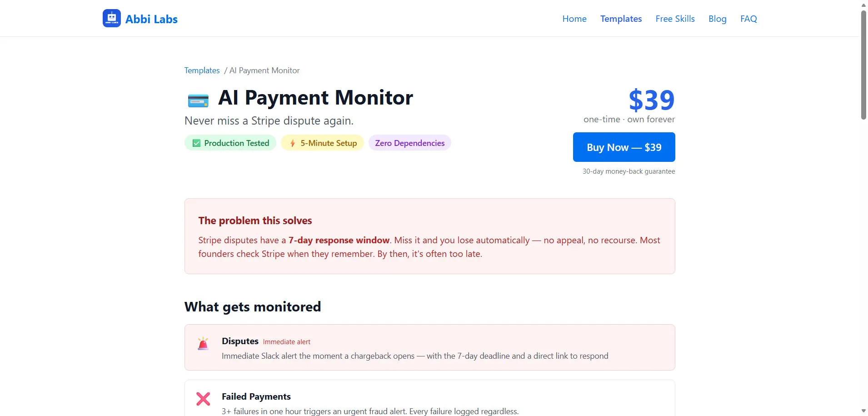The height and width of the screenshot is (416, 868).
Task: Click the Disputes card title
Action: coord(240,341)
